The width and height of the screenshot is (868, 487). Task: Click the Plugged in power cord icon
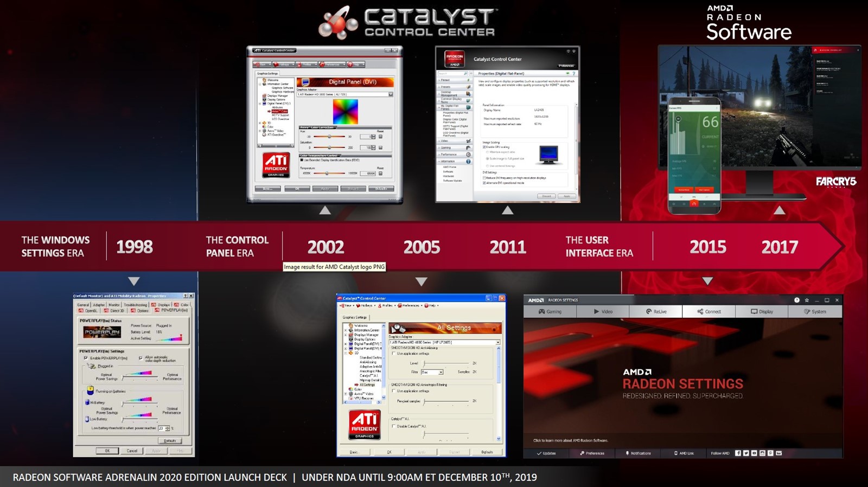[x=92, y=366]
